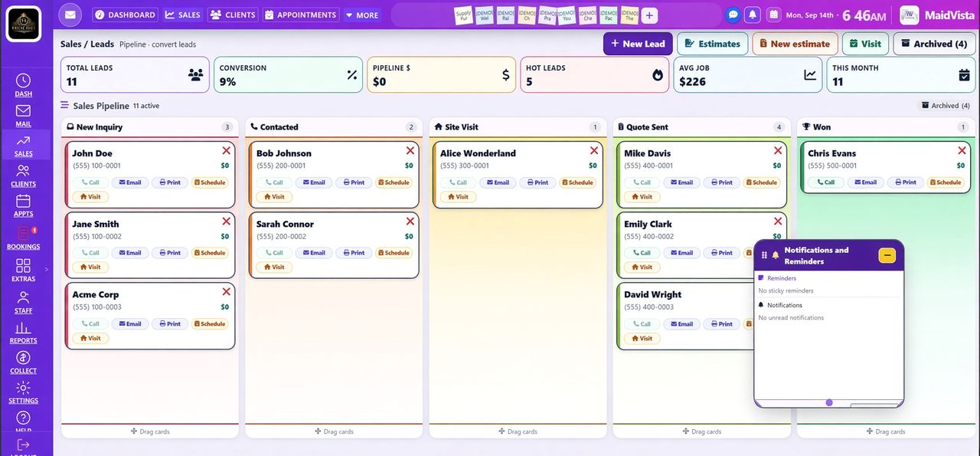The height and width of the screenshot is (456, 980).
Task: Click the This Month stat card
Action: 900,74
